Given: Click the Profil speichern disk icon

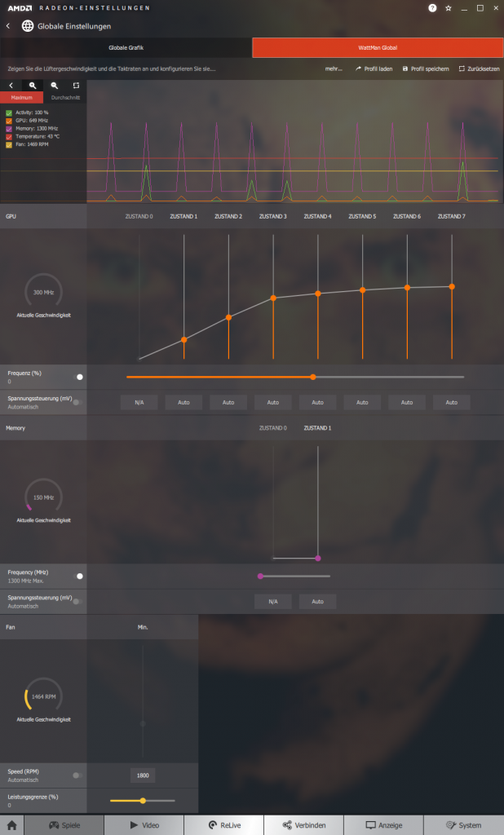Looking at the screenshot, I should coord(405,69).
